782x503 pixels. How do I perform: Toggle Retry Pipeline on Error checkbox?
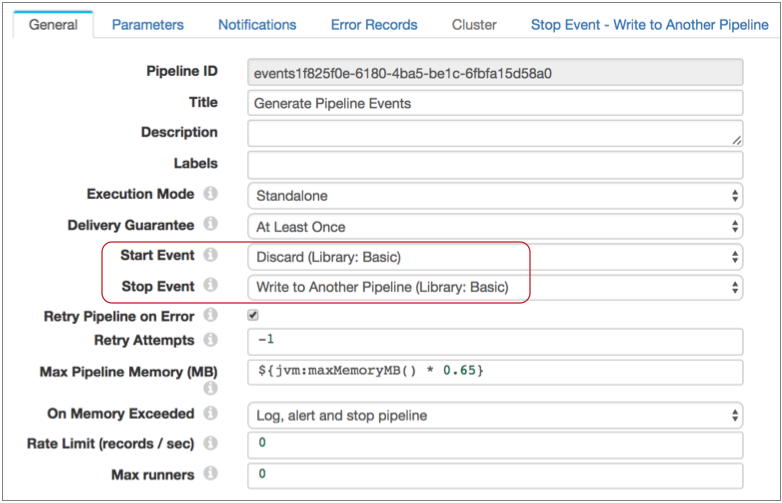pyautogui.click(x=253, y=315)
